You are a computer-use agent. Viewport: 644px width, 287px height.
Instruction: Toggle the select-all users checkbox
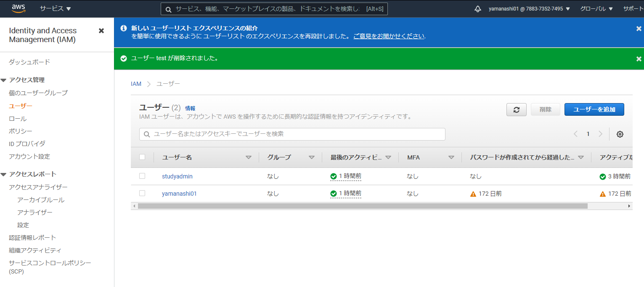point(142,157)
